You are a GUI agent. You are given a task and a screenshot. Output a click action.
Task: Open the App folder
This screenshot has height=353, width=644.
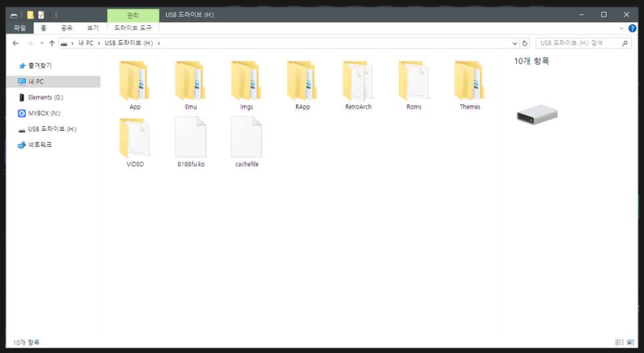pos(135,85)
